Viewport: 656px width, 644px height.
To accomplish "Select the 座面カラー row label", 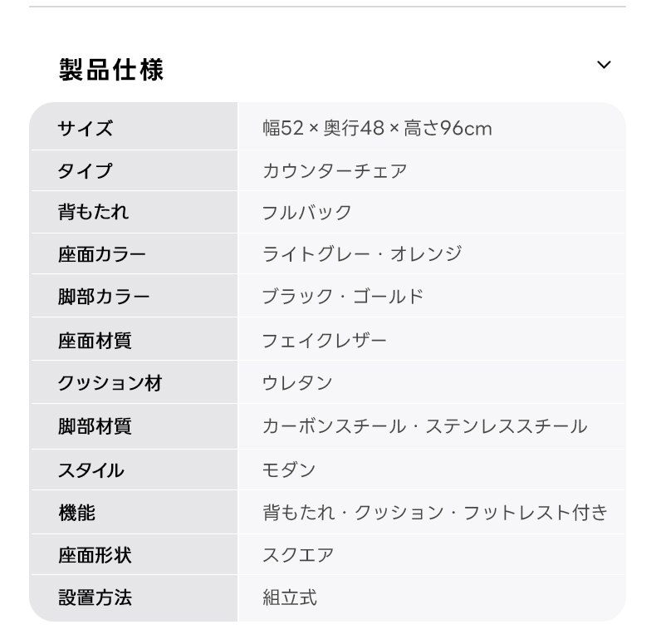I will pos(102,254).
